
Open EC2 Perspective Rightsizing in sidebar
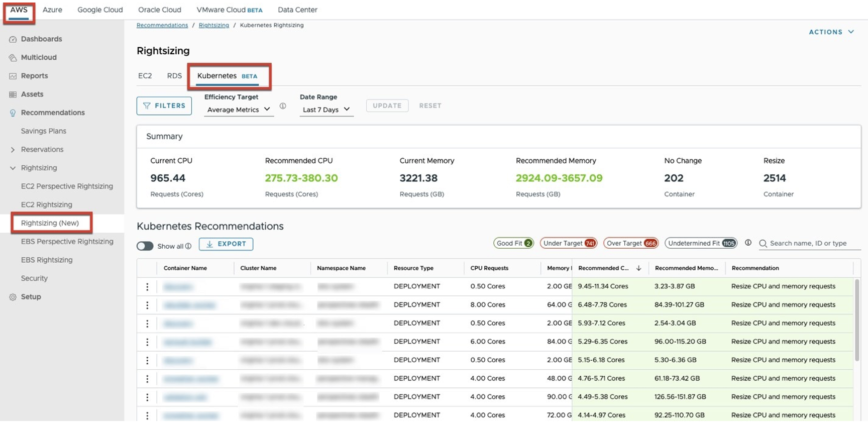[x=67, y=186]
